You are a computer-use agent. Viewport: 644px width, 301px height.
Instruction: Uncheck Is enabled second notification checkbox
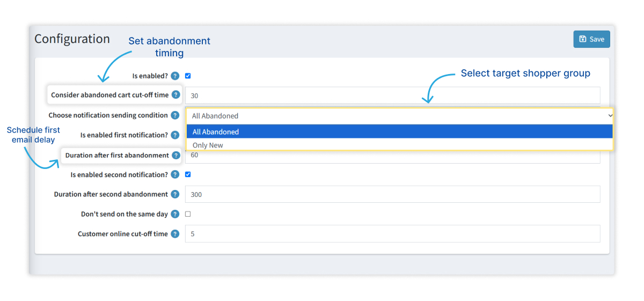pyautogui.click(x=188, y=174)
